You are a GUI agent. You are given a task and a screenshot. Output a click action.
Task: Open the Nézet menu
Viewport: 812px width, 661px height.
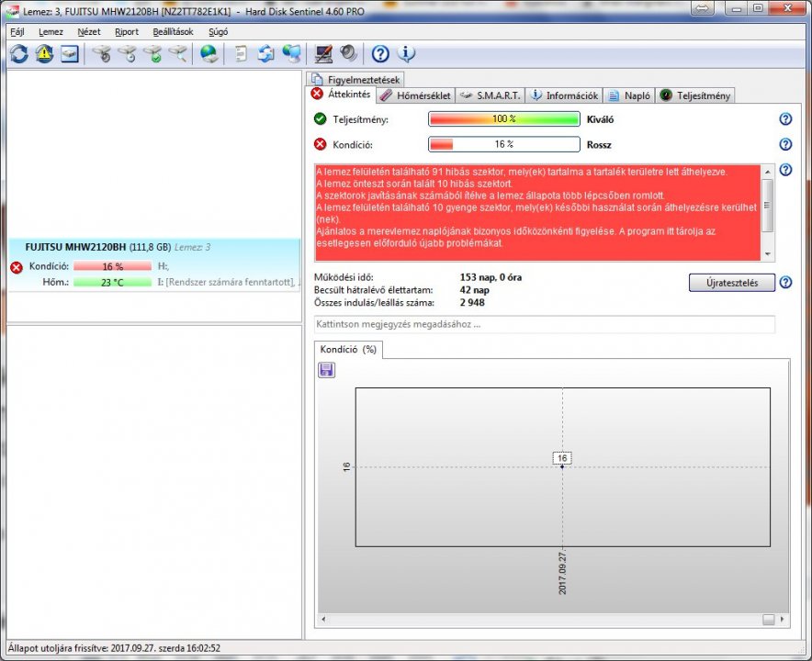[x=89, y=32]
